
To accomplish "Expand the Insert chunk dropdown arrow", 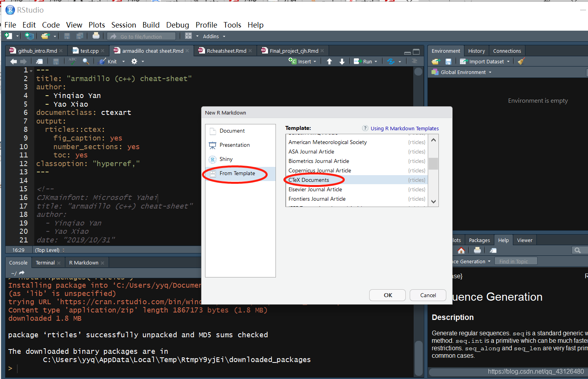I will pos(315,61).
